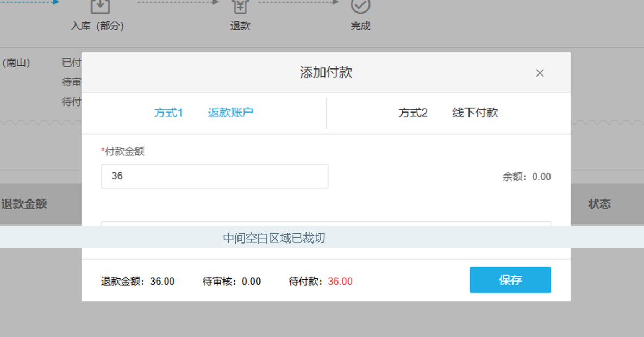644x337 pixels.
Task: Click the 退款金额：36.00 summary
Action: 137,282
